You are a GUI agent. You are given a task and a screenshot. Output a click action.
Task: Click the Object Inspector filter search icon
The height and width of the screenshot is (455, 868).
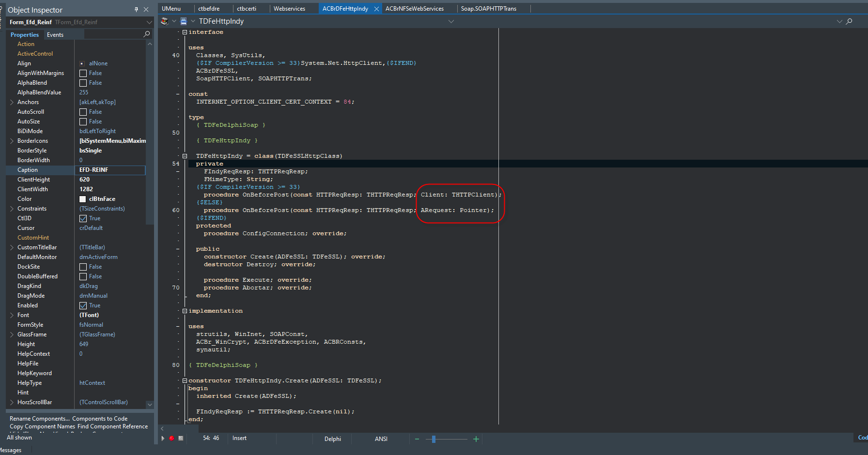click(147, 34)
